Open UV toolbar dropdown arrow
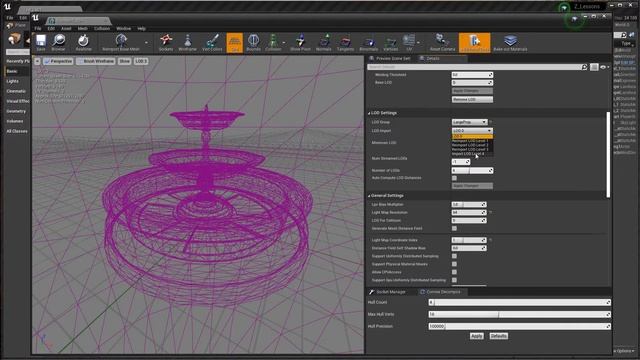The width and height of the screenshot is (640, 360). pyautogui.click(x=418, y=42)
